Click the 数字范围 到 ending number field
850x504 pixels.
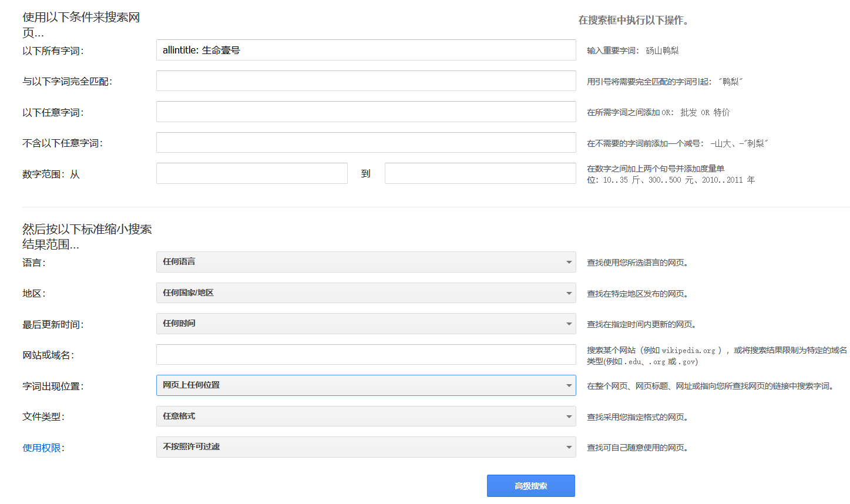click(480, 173)
